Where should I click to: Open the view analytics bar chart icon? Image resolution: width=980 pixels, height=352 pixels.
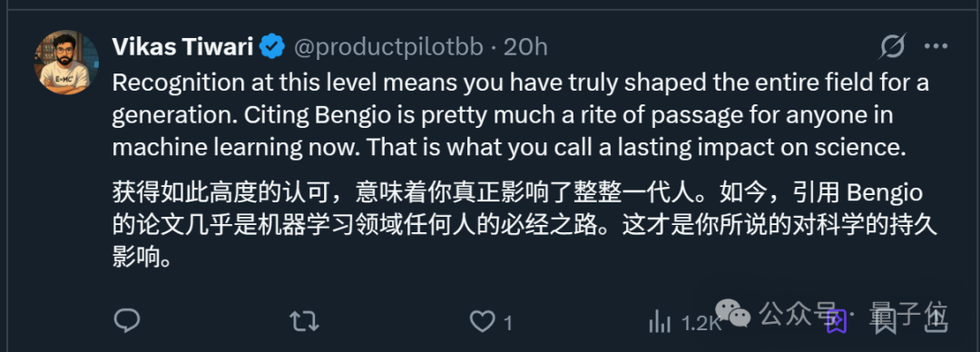(660, 323)
